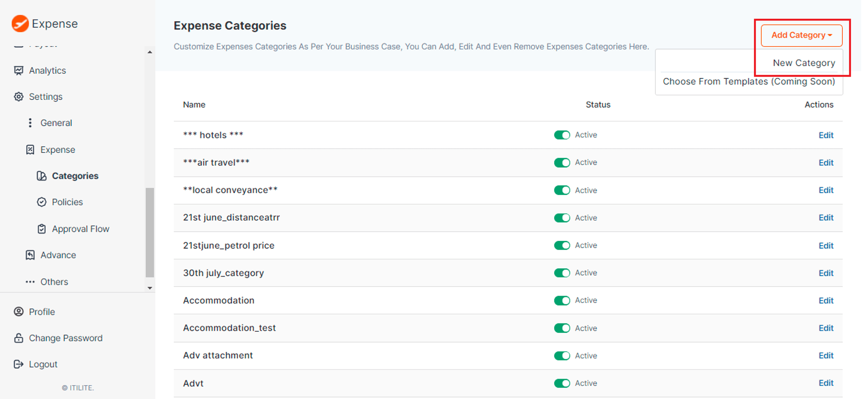868x399 pixels.
Task: Edit the Accommodation_test category
Action: (825, 328)
